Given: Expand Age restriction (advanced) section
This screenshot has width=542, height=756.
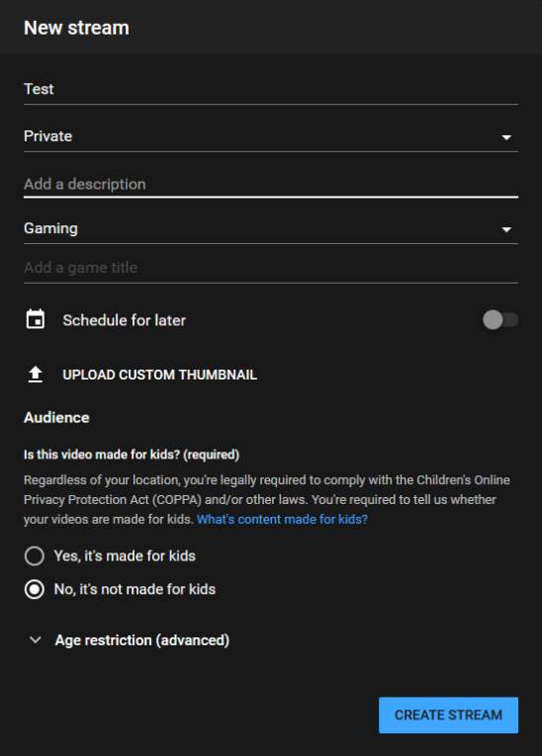Looking at the screenshot, I should point(141,640).
